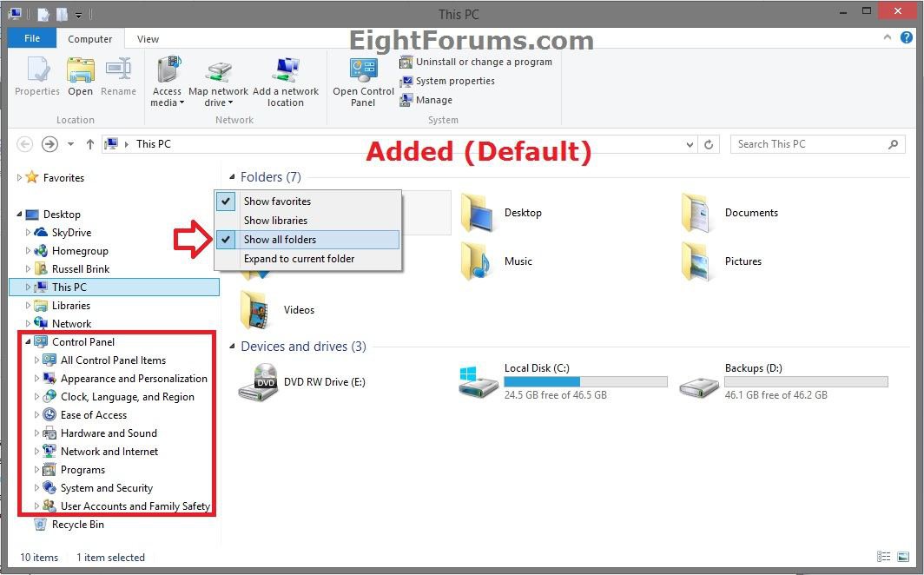Click the Back navigation arrow
Image resolution: width=924 pixels, height=575 pixels.
pos(24,144)
